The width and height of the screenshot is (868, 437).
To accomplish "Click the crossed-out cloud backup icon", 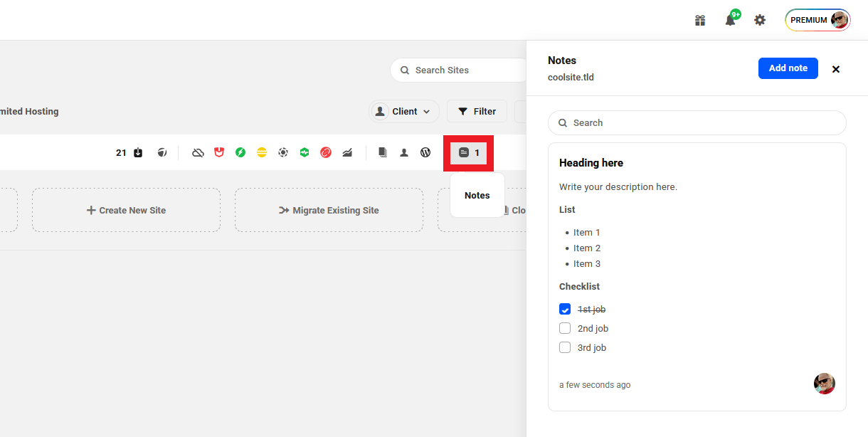I will click(199, 152).
